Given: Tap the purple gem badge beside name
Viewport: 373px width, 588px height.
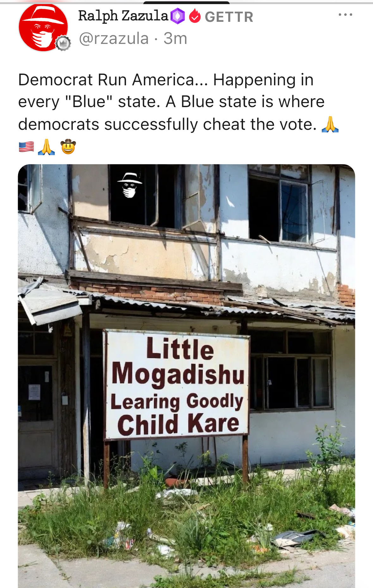Looking at the screenshot, I should click(177, 16).
